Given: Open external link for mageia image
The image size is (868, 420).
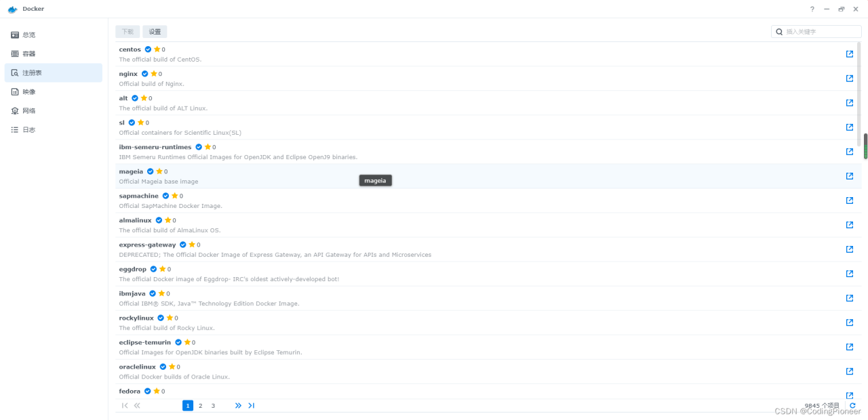Looking at the screenshot, I should [x=850, y=176].
